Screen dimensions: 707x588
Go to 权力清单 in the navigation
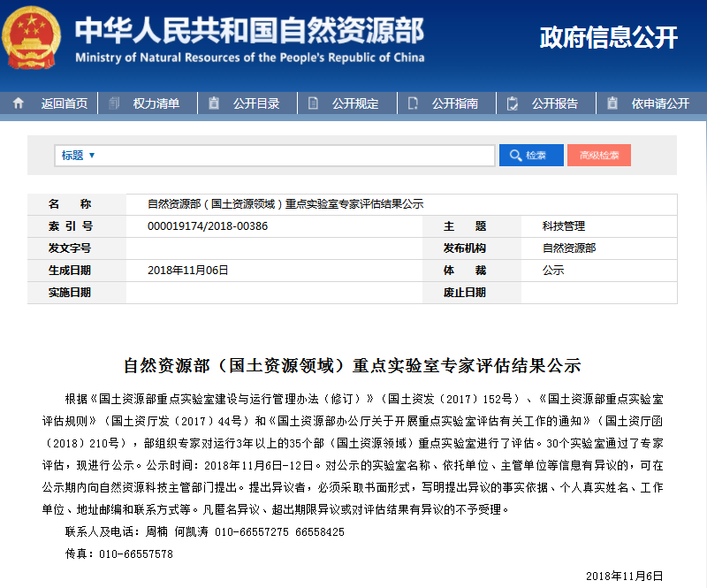coord(156,103)
